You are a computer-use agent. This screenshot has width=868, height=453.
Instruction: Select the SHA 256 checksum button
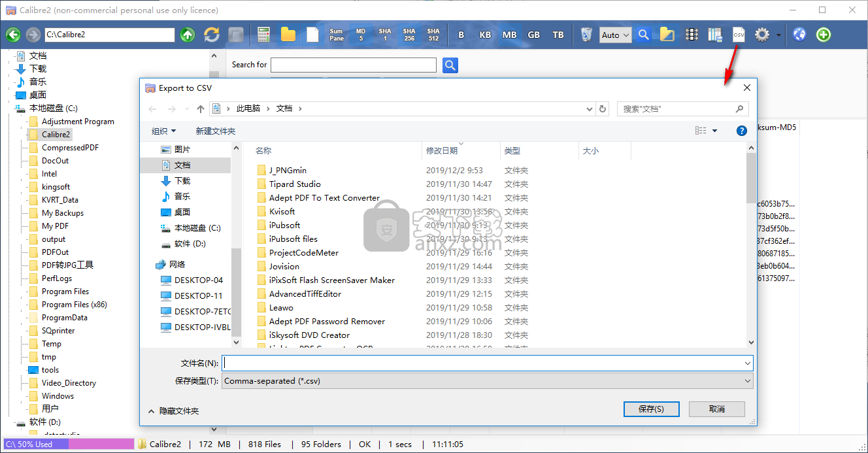pos(409,35)
